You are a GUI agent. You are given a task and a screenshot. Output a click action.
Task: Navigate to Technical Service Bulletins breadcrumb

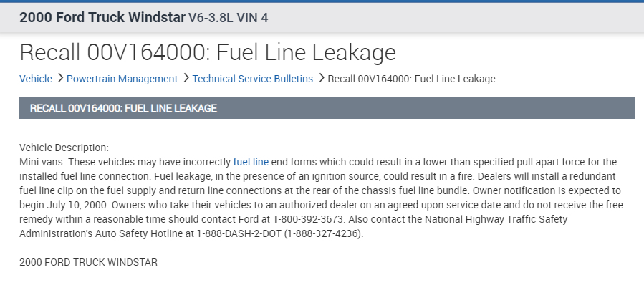coord(252,79)
